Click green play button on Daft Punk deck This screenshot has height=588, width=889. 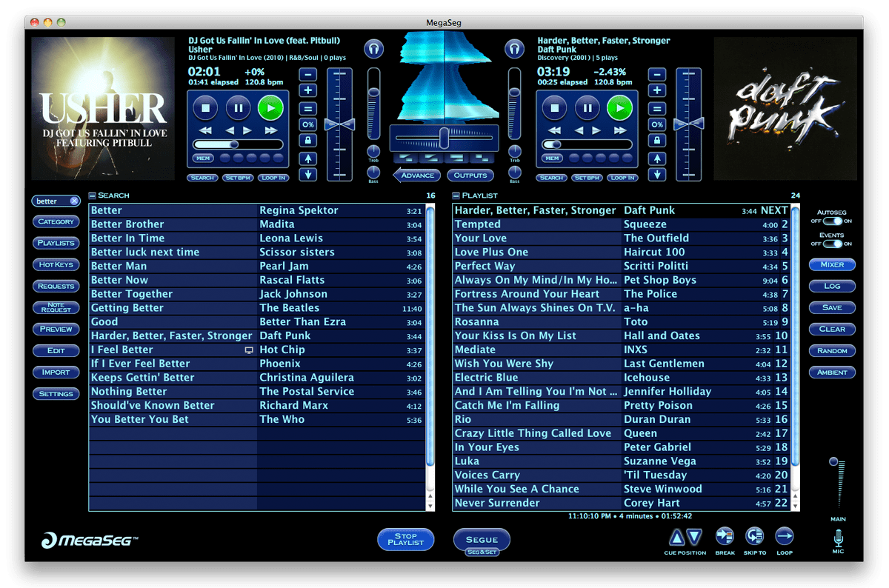coord(620,108)
